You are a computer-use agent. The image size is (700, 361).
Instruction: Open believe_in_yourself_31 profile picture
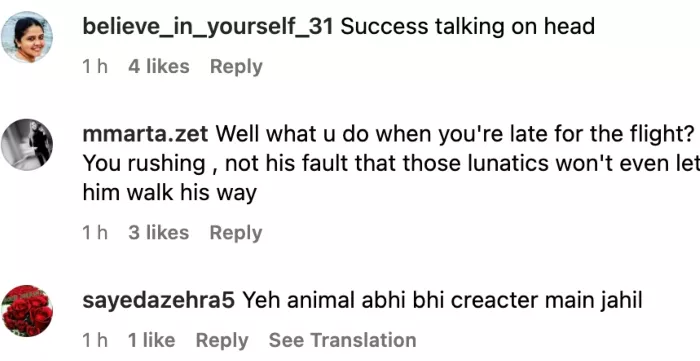click(27, 37)
